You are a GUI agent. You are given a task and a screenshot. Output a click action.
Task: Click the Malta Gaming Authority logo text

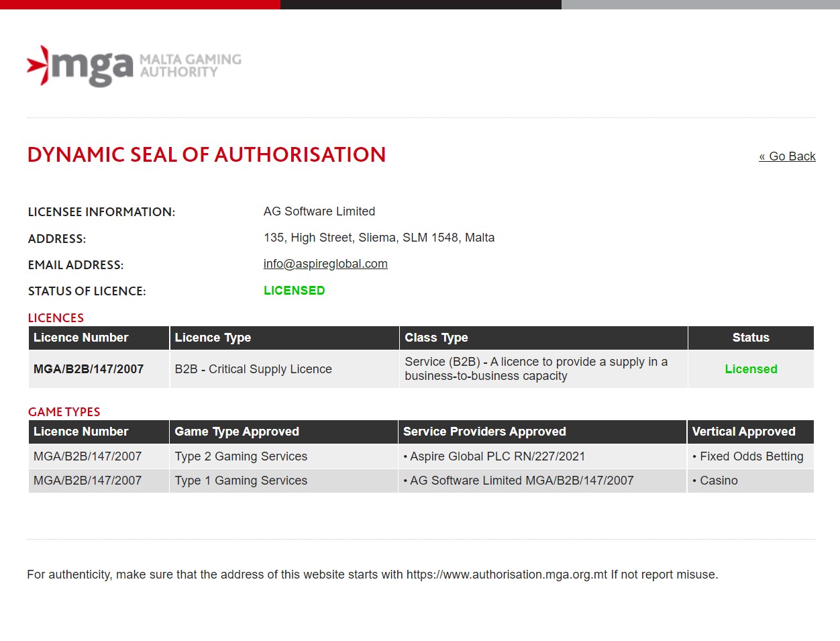tap(190, 66)
